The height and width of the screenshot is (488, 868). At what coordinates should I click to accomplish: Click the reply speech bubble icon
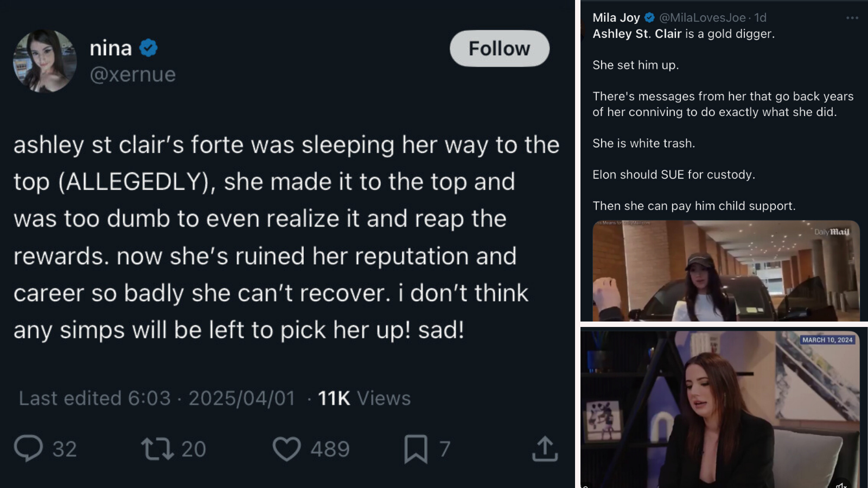[28, 448]
